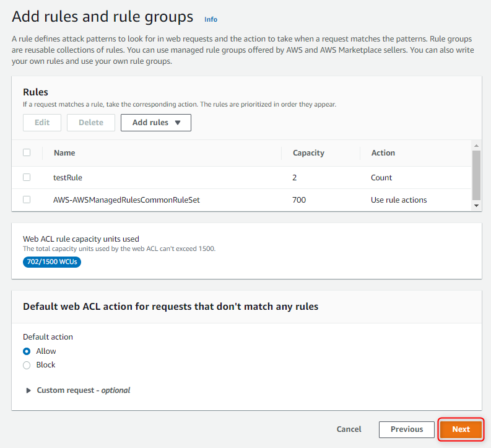Click the Capacity column header

308,152
